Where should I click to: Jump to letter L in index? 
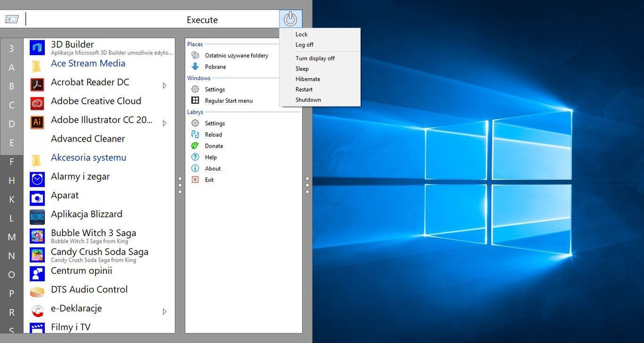12,218
